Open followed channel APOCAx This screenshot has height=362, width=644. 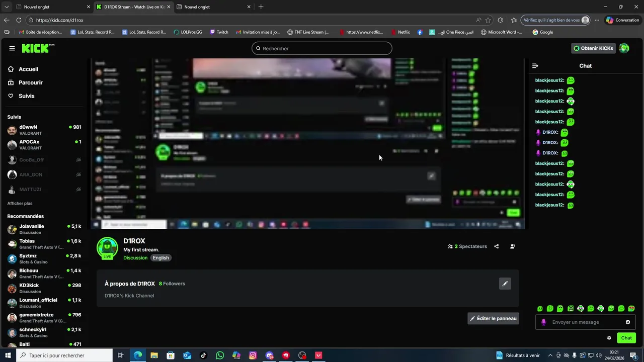click(x=44, y=145)
